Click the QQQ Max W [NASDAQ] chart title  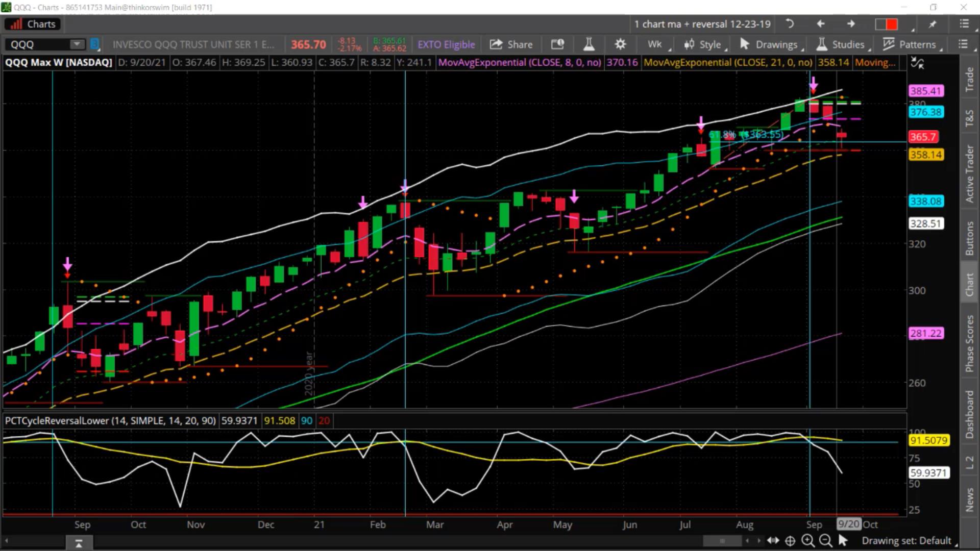coord(59,63)
